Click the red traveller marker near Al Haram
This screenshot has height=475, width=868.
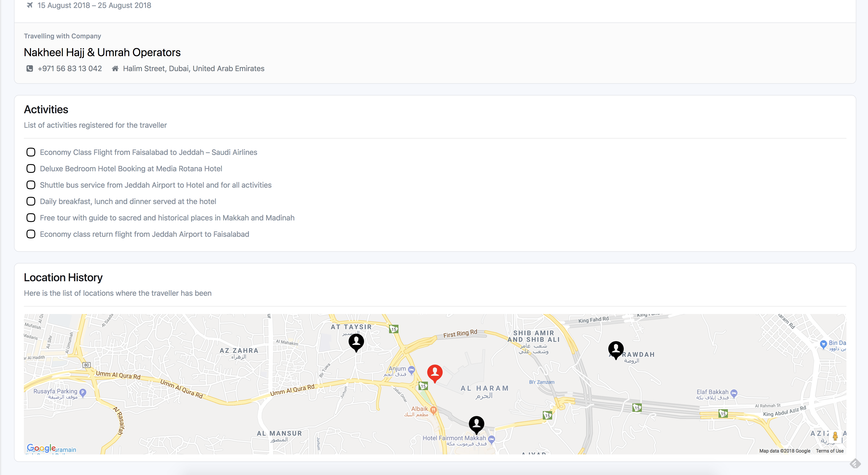click(435, 373)
